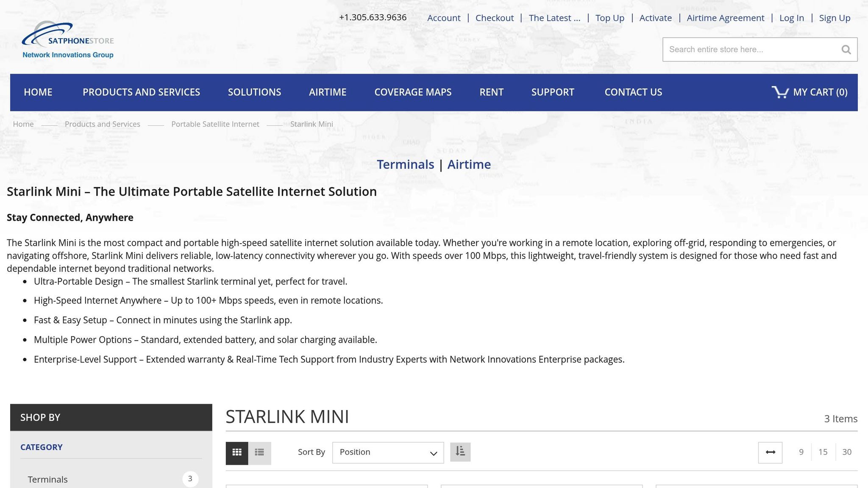This screenshot has height=488, width=868.
Task: Click the Log In link
Action: pos(791,18)
